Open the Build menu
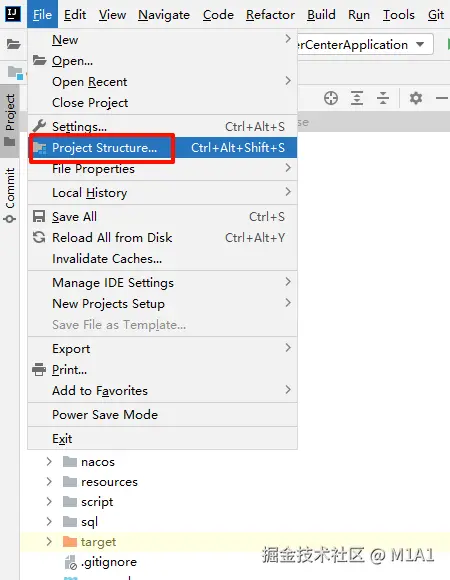450x580 pixels. coord(321,15)
